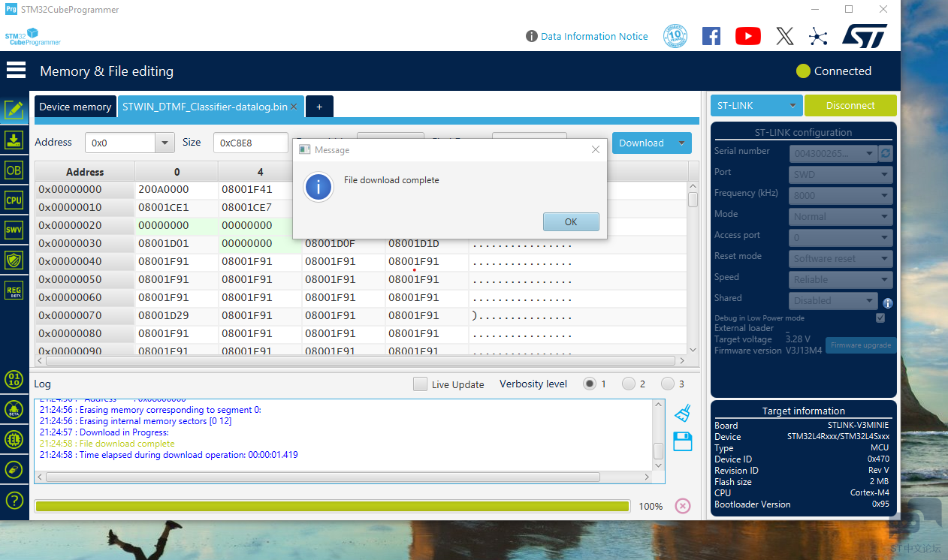Click the Shared info icon
The width and height of the screenshot is (948, 560).
[887, 303]
